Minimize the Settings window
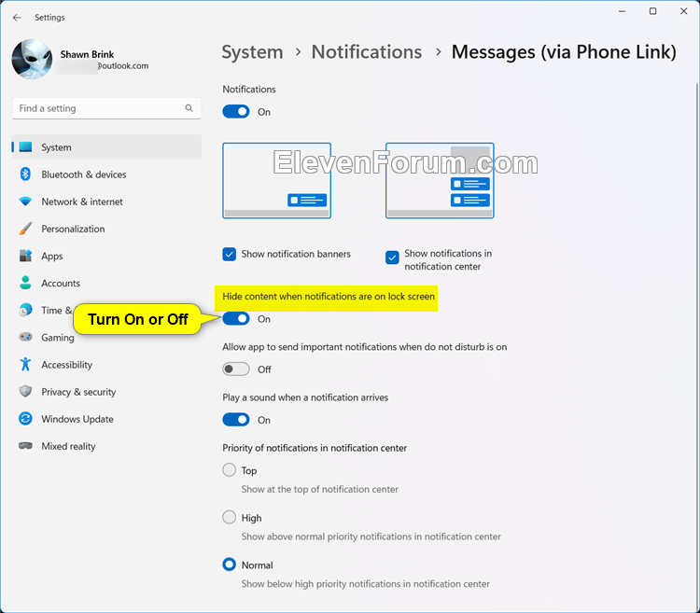 [x=622, y=11]
